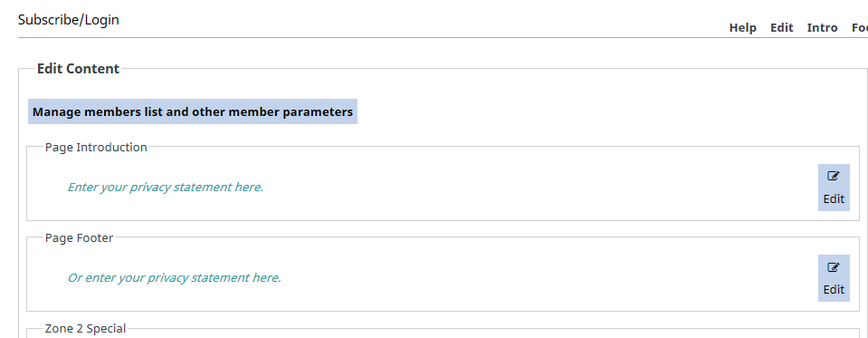The width and height of the screenshot is (868, 338).
Task: Open the Help menu item
Action: coord(742,28)
